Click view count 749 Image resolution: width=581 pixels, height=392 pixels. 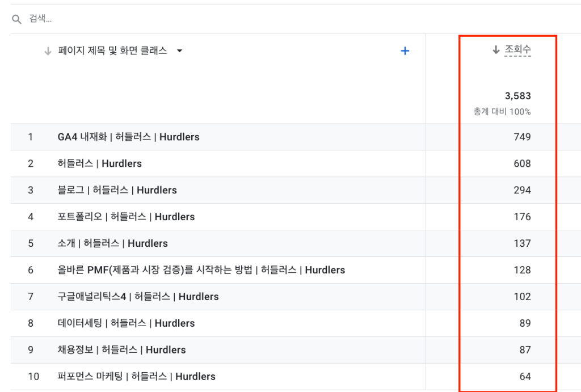pos(522,137)
